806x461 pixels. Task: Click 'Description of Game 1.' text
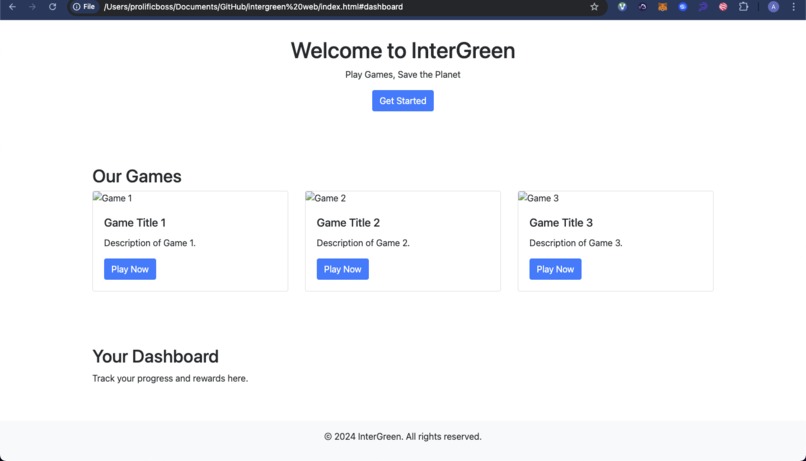tap(150, 243)
